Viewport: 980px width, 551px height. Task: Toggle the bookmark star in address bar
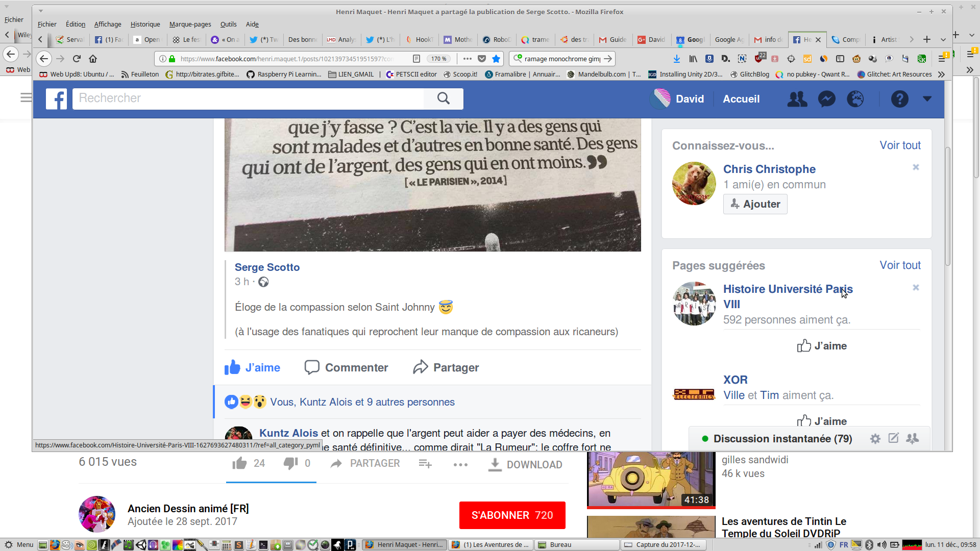[496, 59]
